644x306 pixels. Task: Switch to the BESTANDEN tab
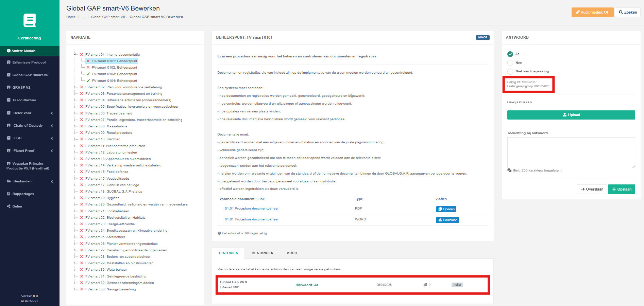[x=262, y=253]
